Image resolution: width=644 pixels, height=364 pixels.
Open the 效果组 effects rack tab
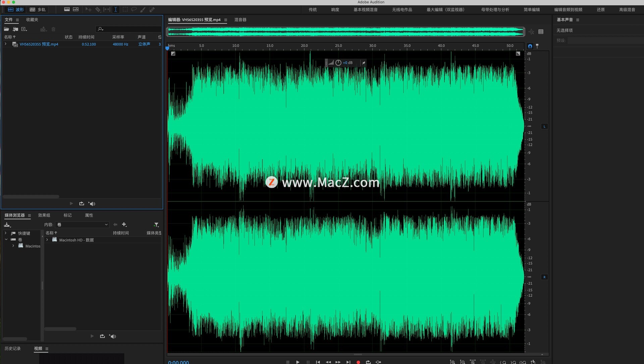tap(44, 215)
